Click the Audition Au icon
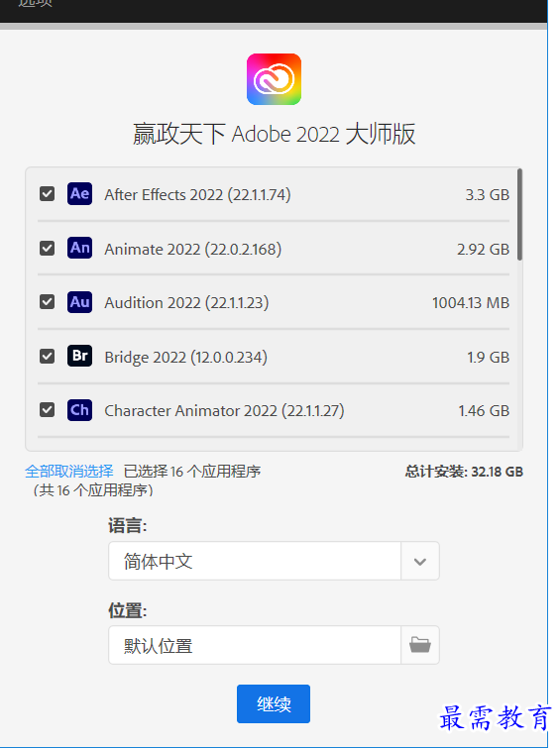 (80, 302)
